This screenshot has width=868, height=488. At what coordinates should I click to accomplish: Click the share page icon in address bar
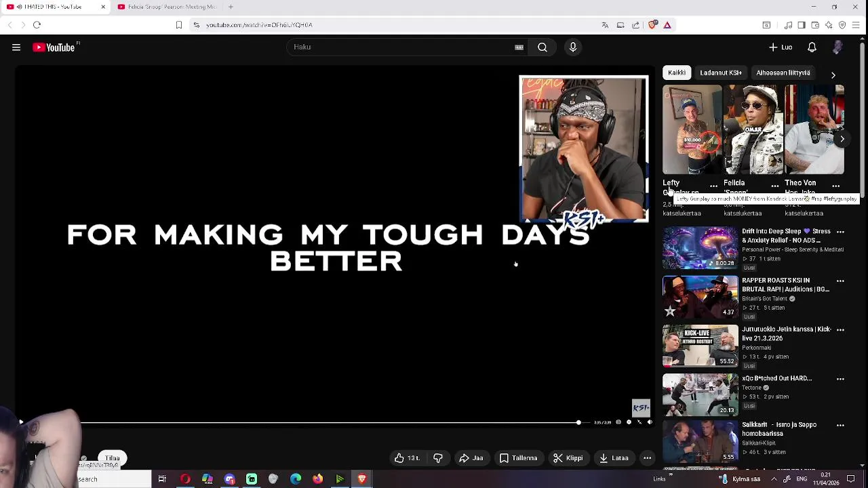[635, 25]
